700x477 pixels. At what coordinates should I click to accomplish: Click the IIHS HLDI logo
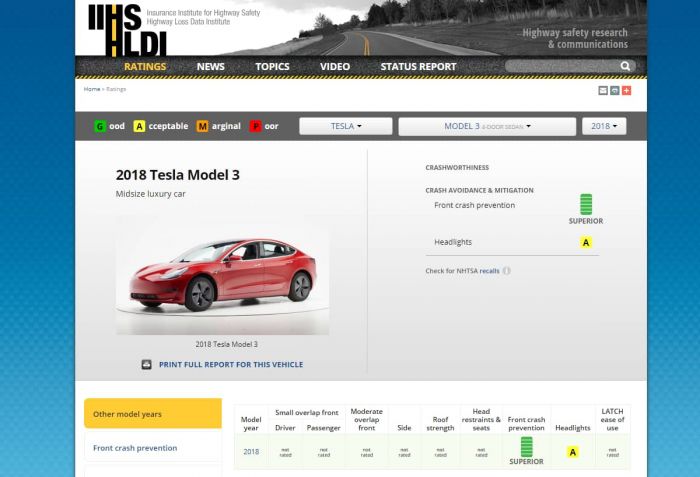[x=127, y=28]
